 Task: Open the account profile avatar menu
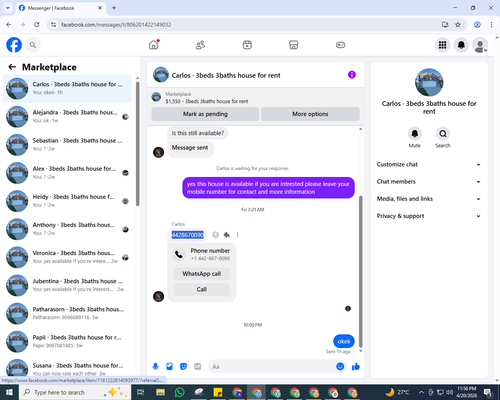click(480, 45)
